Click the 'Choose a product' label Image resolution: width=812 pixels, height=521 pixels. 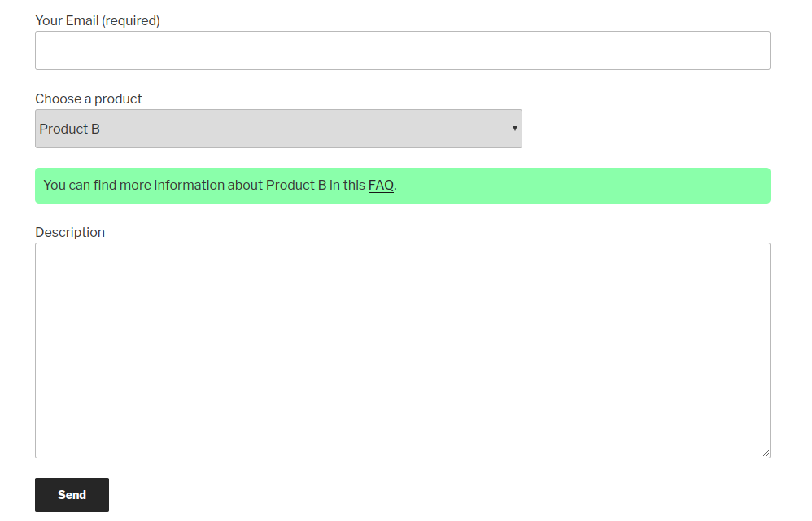click(x=89, y=99)
